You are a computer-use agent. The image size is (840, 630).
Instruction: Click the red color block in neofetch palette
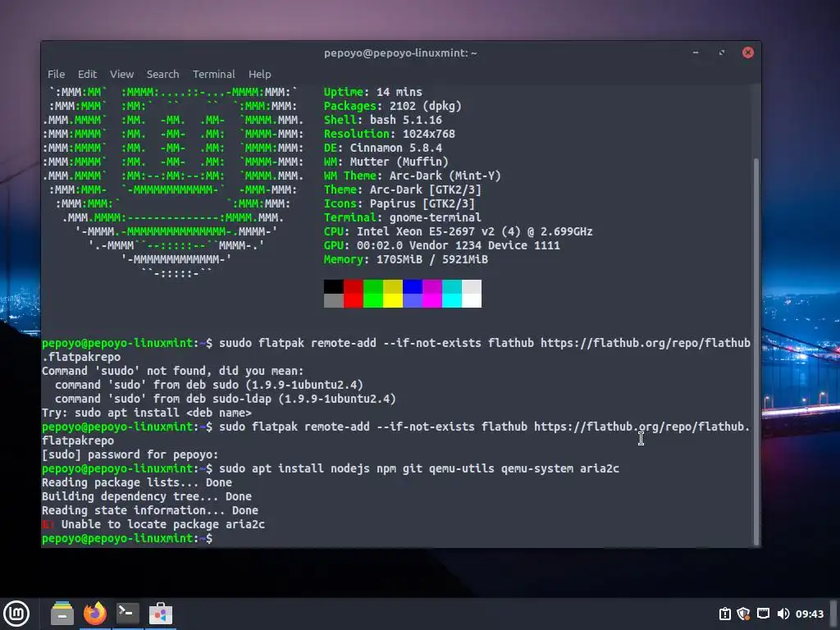(353, 294)
